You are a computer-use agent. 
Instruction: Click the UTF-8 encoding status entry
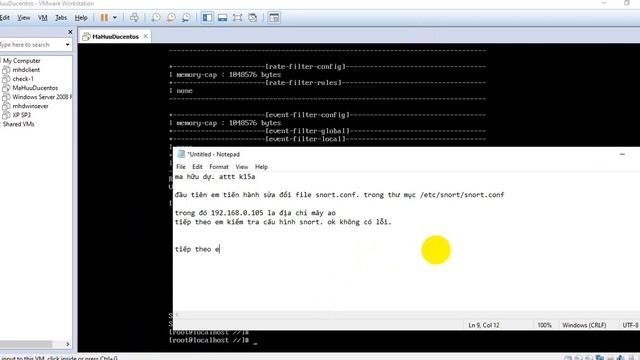[630, 325]
